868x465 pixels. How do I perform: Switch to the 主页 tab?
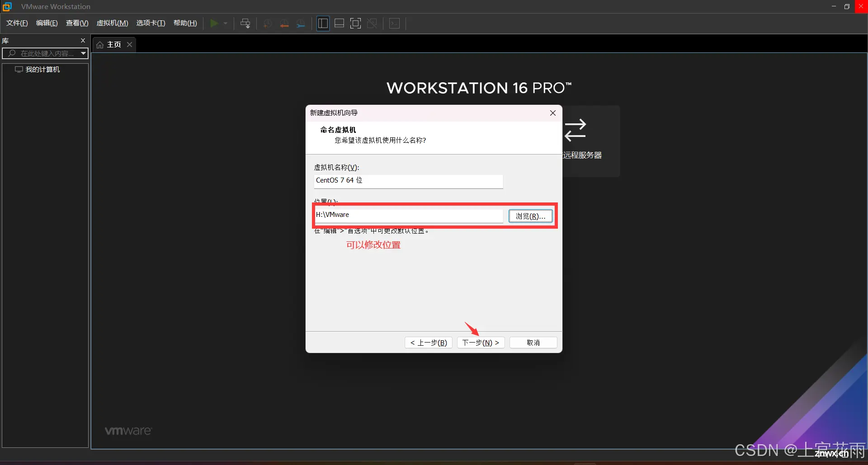[114, 44]
